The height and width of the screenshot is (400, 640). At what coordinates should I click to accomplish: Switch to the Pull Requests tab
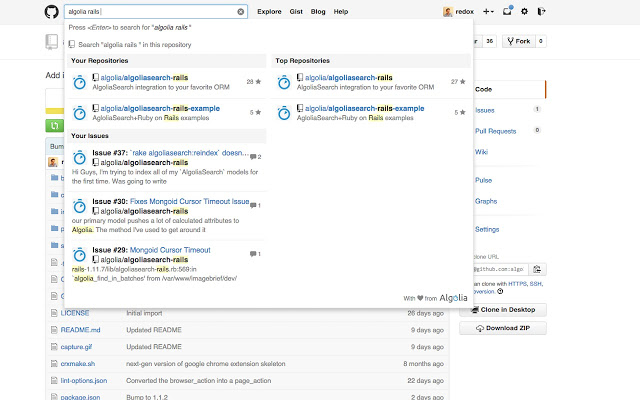coord(496,131)
